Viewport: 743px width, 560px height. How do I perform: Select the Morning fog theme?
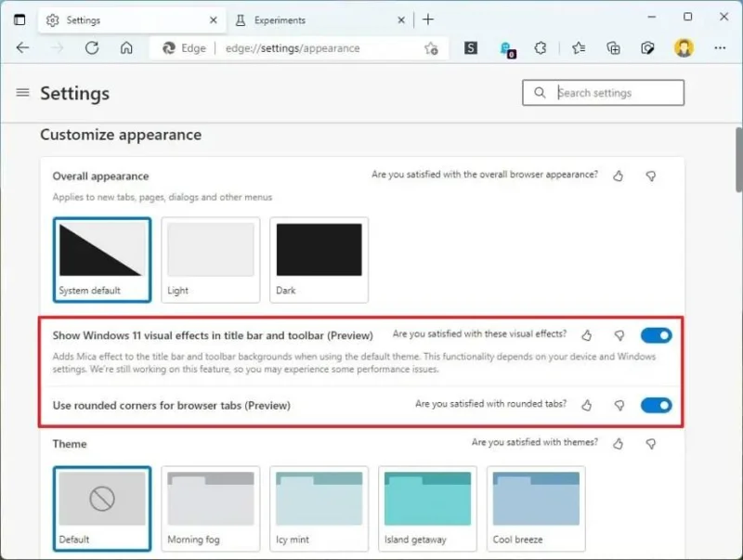[211, 509]
